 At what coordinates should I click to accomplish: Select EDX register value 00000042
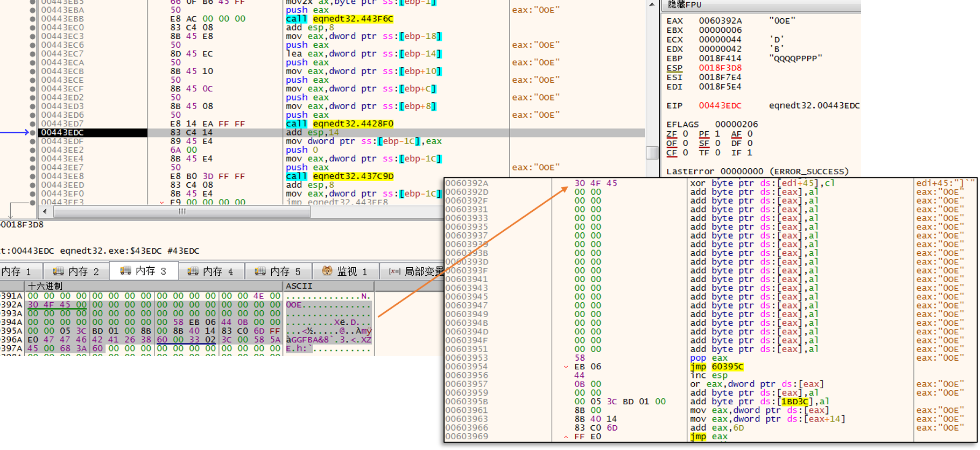click(x=720, y=49)
